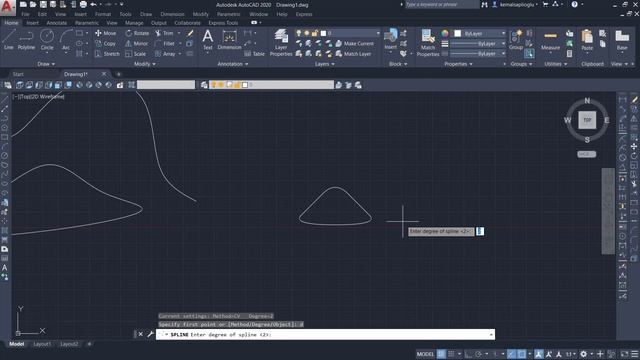Click the color wheel object color icon
This screenshot has height=360, width=640.
(444, 33)
